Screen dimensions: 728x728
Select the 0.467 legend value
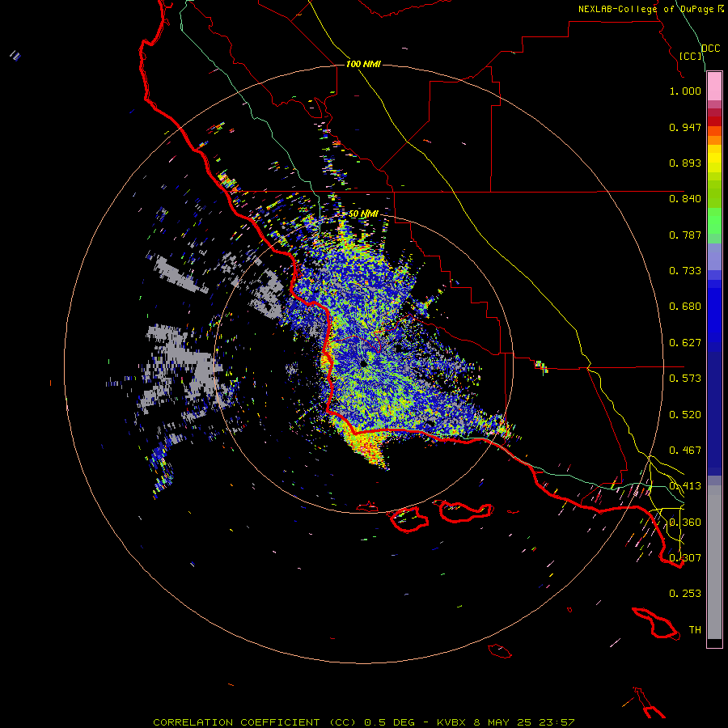click(x=685, y=451)
